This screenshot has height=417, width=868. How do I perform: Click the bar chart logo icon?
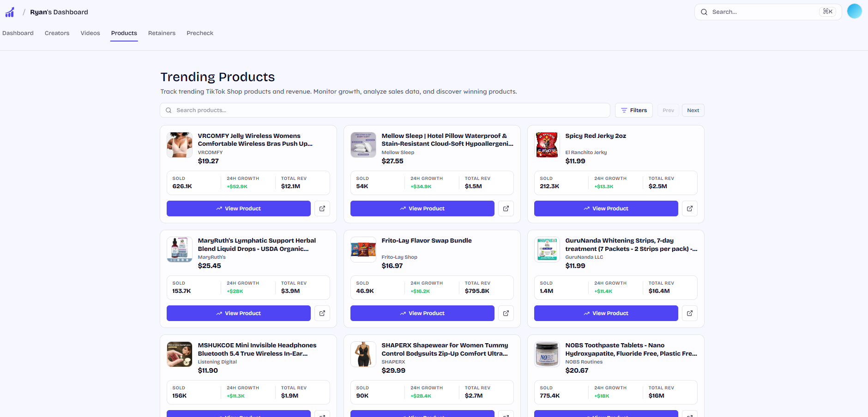click(10, 12)
